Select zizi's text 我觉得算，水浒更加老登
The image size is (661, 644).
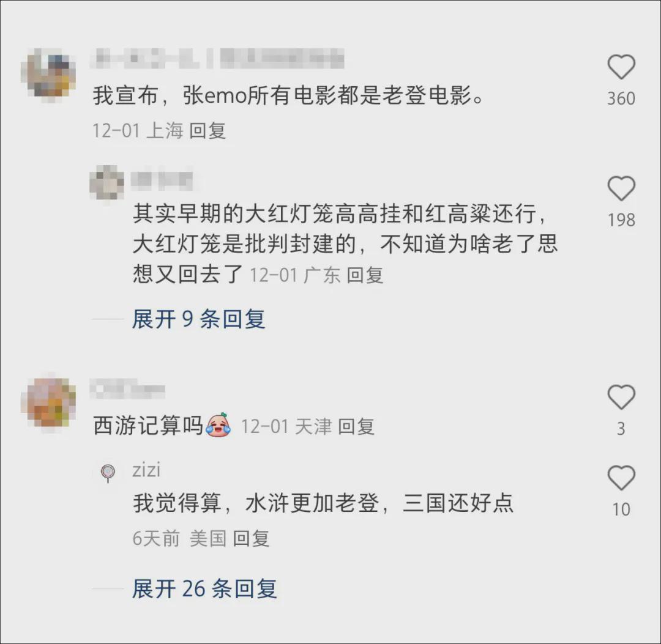click(x=256, y=503)
